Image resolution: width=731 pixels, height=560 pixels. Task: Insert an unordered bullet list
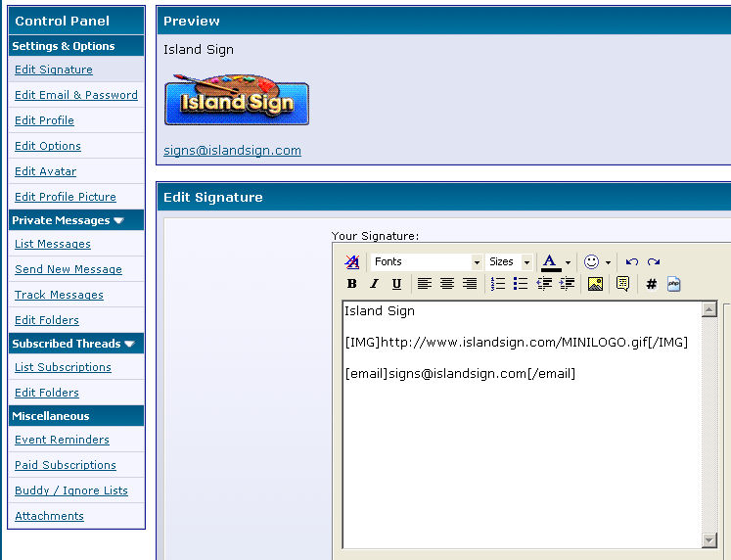tap(521, 284)
